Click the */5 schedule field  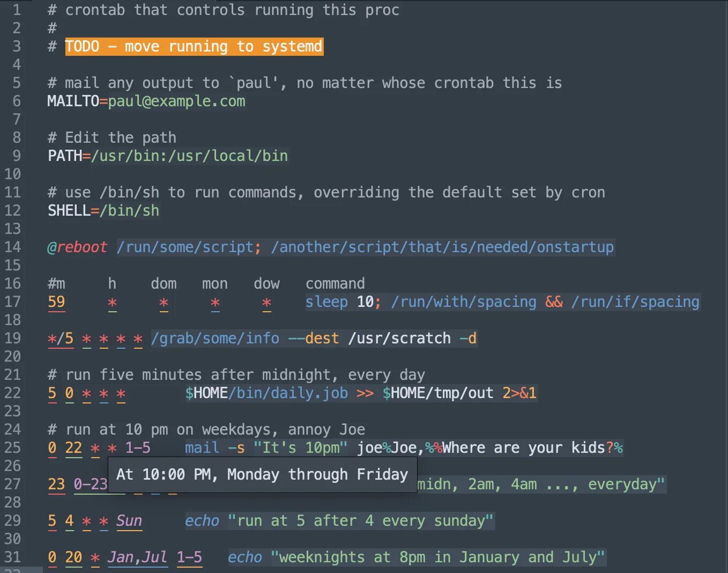[x=61, y=339]
